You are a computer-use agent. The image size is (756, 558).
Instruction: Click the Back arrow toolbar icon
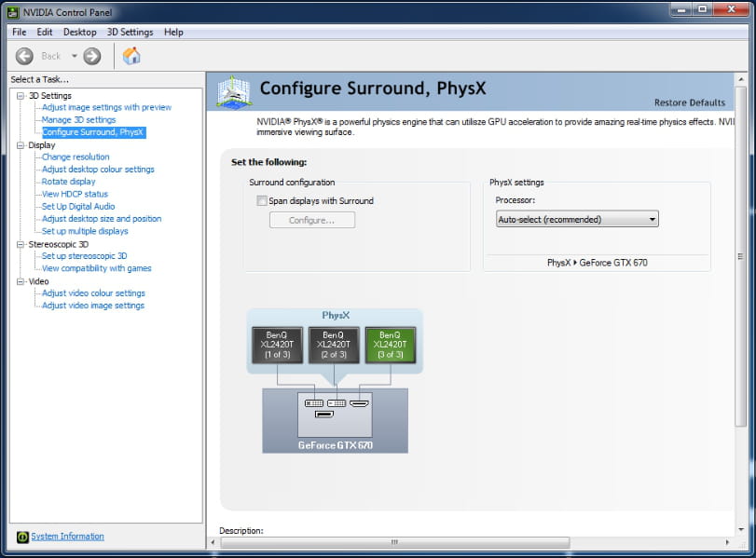[x=24, y=56]
